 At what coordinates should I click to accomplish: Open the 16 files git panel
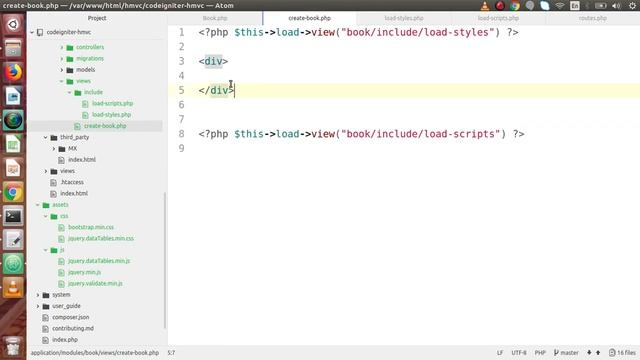[622, 353]
